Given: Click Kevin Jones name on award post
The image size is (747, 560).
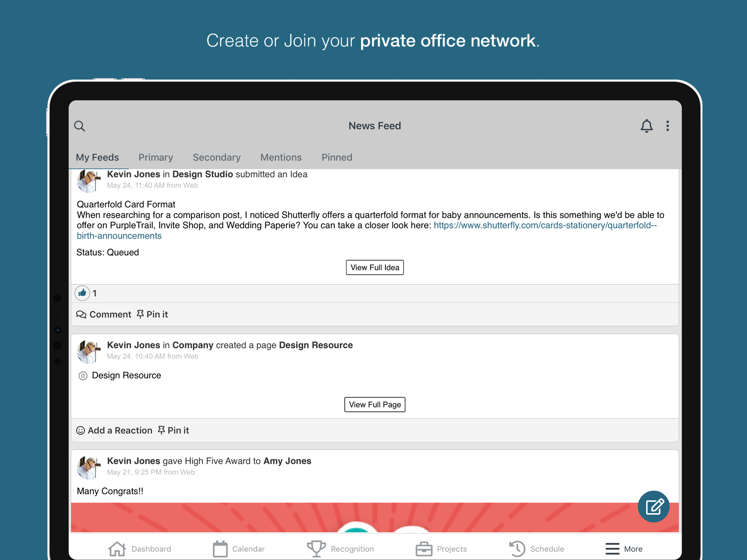Looking at the screenshot, I should (133, 461).
